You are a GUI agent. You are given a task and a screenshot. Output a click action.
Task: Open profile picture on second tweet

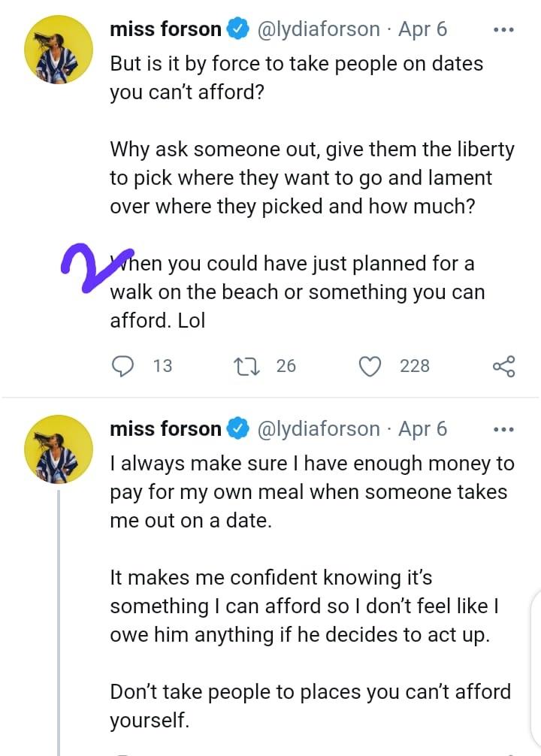pyautogui.click(x=59, y=449)
